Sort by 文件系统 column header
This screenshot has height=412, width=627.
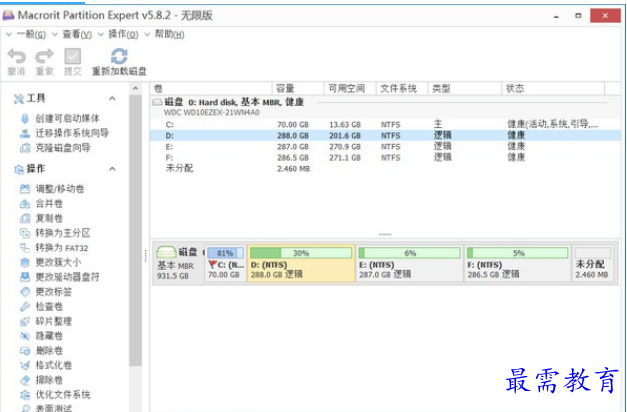click(402, 88)
